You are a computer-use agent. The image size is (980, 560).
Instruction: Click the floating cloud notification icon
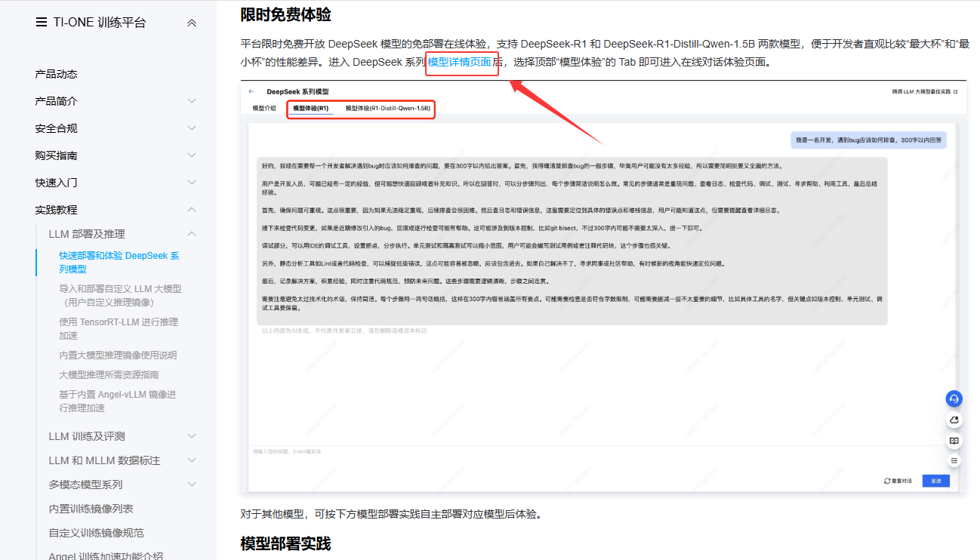click(x=954, y=420)
